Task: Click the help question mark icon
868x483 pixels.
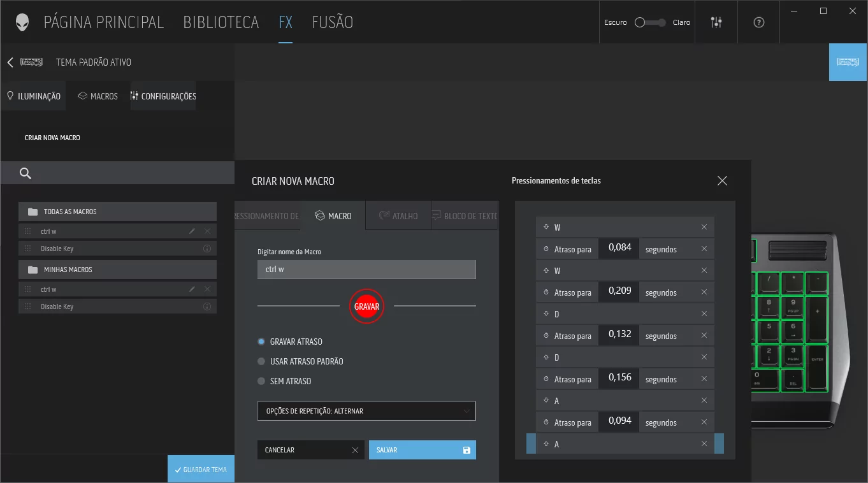Action: 758,22
